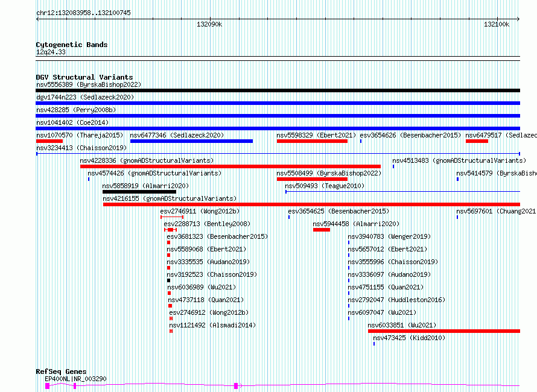Open esv3654626 (Besenbacher2015) label
The height and width of the screenshot is (392, 537).
click(410, 135)
